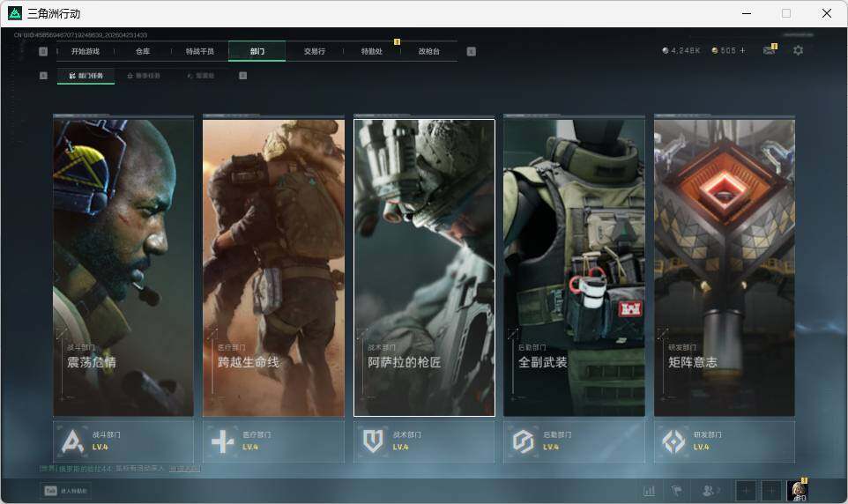The width and height of the screenshot is (848, 504).
Task: Open the 交易行 tab
Action: pos(314,51)
